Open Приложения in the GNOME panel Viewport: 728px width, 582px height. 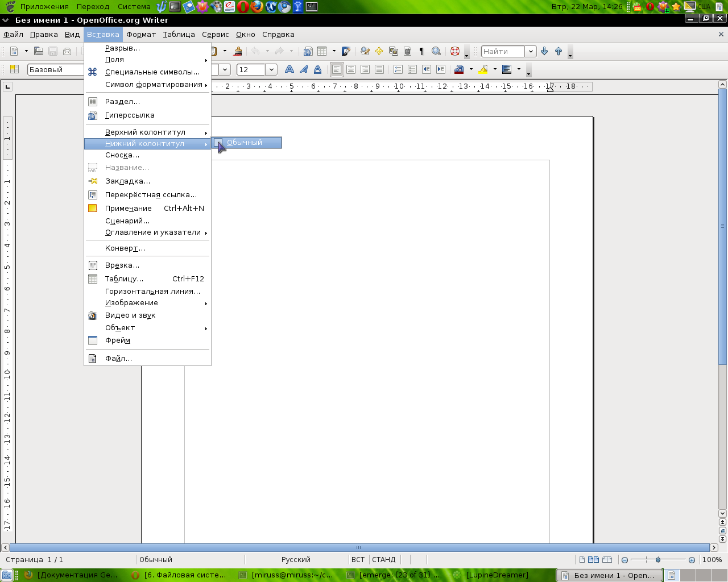[44, 7]
